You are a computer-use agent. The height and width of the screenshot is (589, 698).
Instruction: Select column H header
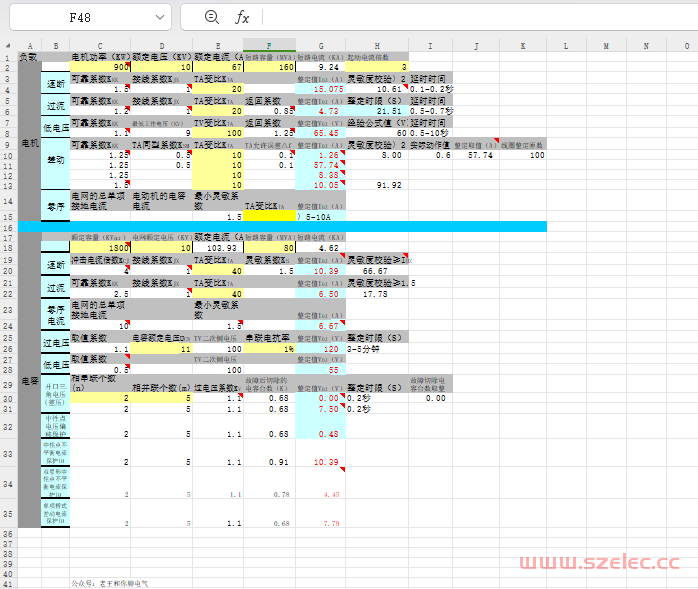pos(377,46)
